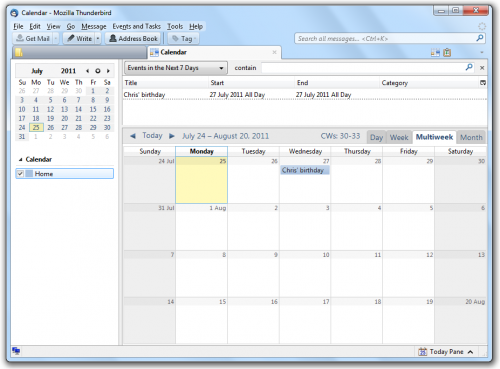Open the Events and Tasks menu
Screen dimensions: 500x369
pyautogui.click(x=136, y=26)
